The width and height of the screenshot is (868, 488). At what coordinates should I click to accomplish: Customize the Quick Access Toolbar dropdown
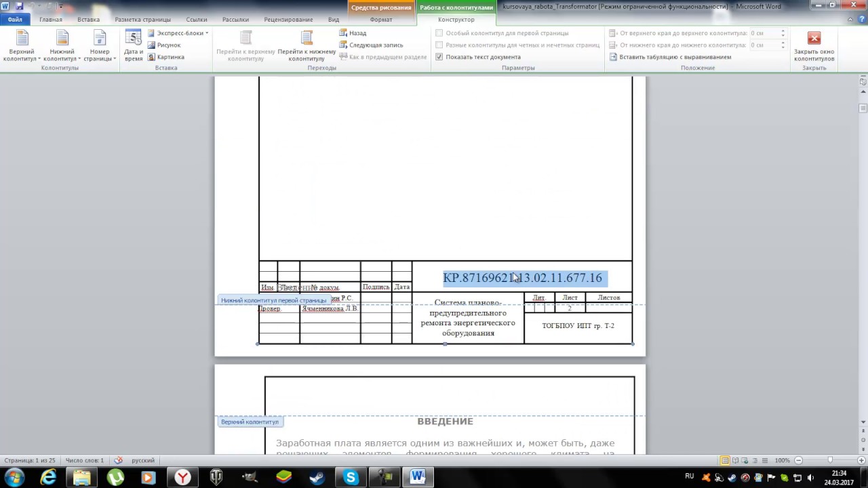pos(61,6)
